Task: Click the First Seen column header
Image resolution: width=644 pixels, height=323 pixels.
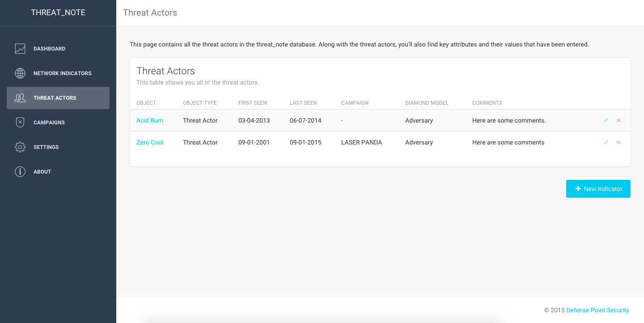Action: (x=253, y=103)
